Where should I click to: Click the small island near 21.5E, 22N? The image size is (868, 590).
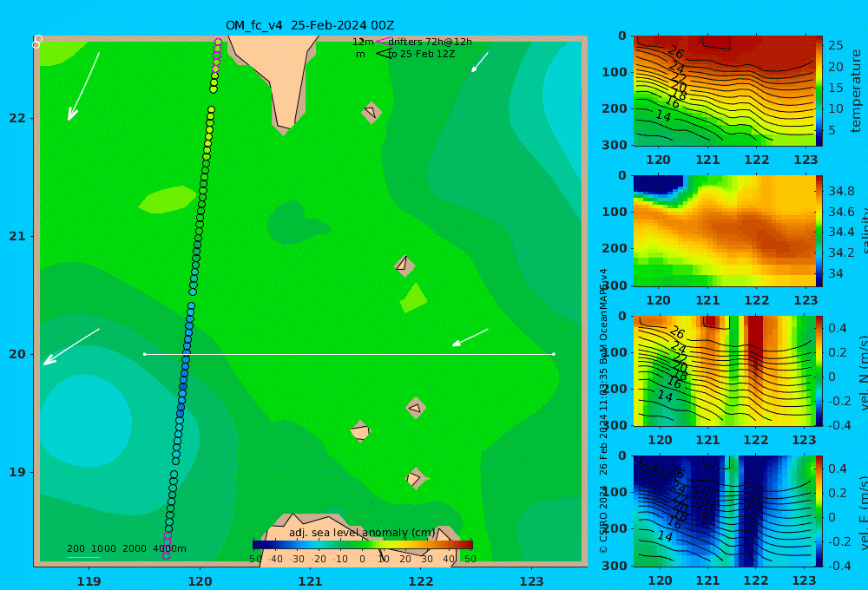372,113
